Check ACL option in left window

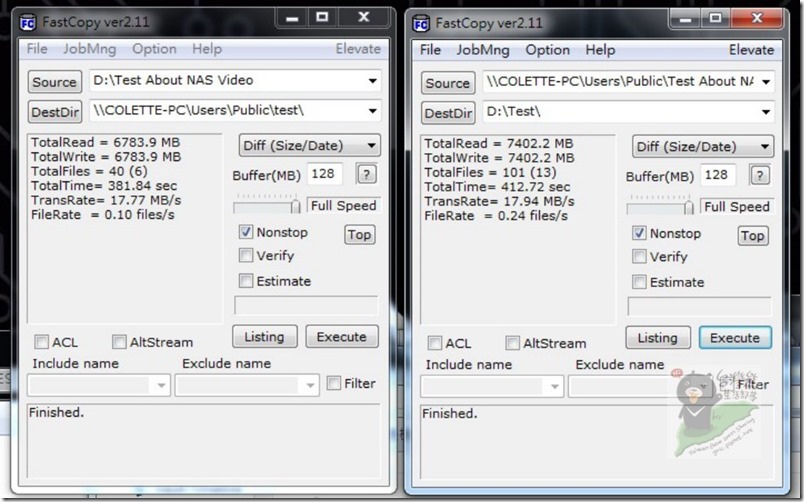tap(42, 342)
